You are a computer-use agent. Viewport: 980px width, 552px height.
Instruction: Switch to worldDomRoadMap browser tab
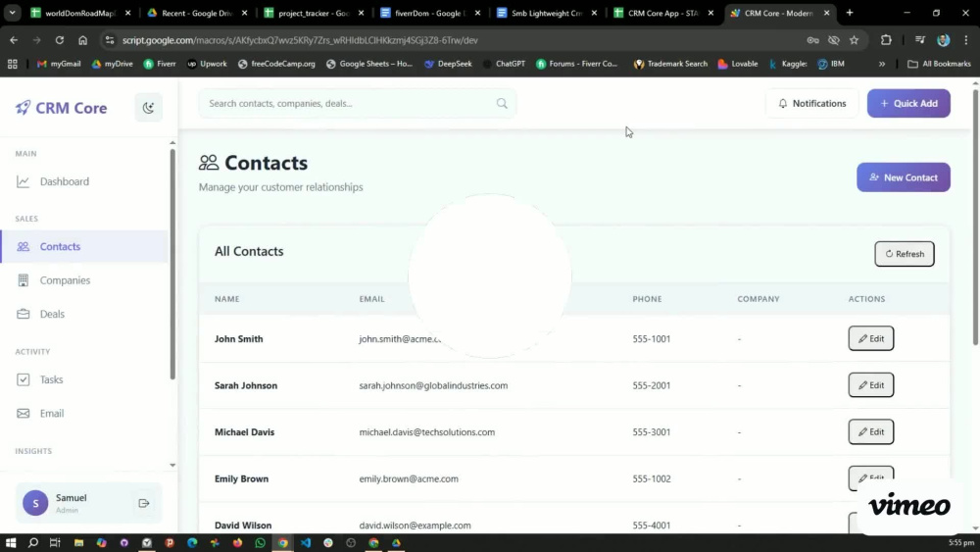point(81,13)
